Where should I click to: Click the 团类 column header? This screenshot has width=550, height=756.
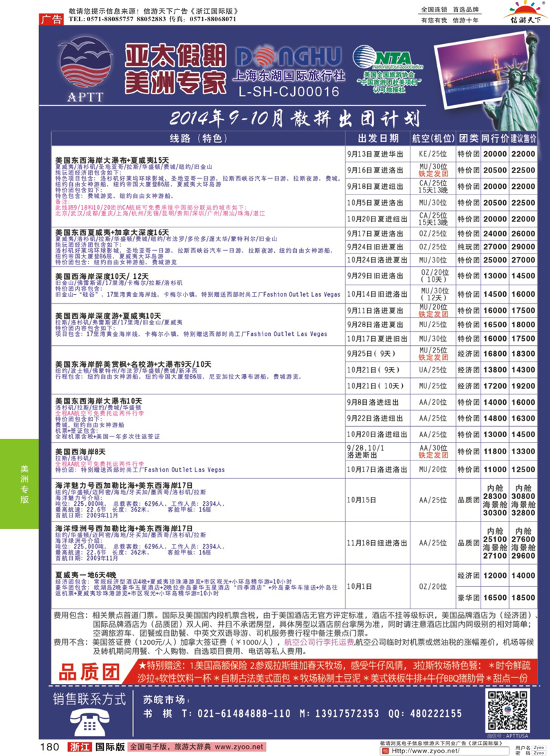tap(468, 138)
